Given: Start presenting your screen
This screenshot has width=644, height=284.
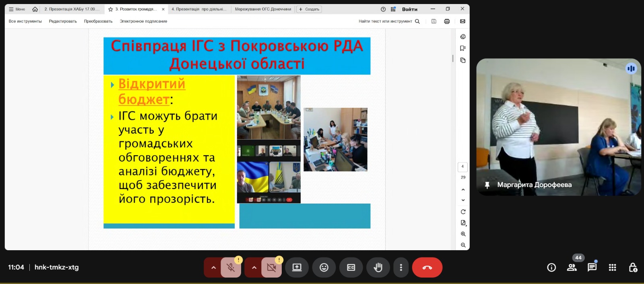Looking at the screenshot, I should coord(297,268).
